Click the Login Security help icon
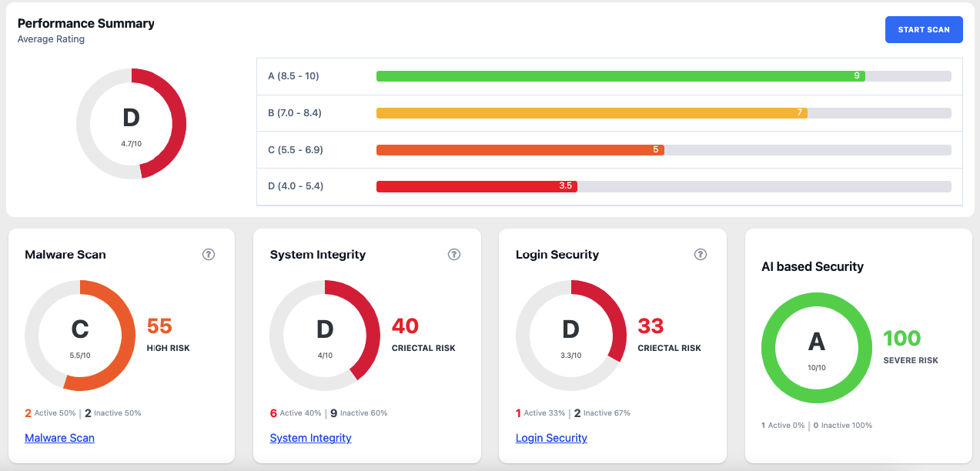Screen dimensions: 980x471 pos(700,255)
